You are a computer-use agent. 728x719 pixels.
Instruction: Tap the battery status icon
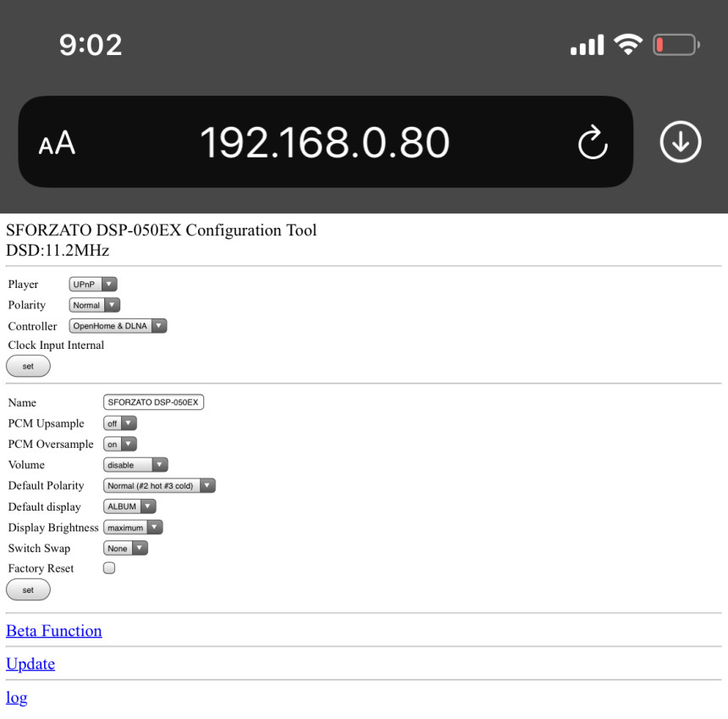point(676,45)
